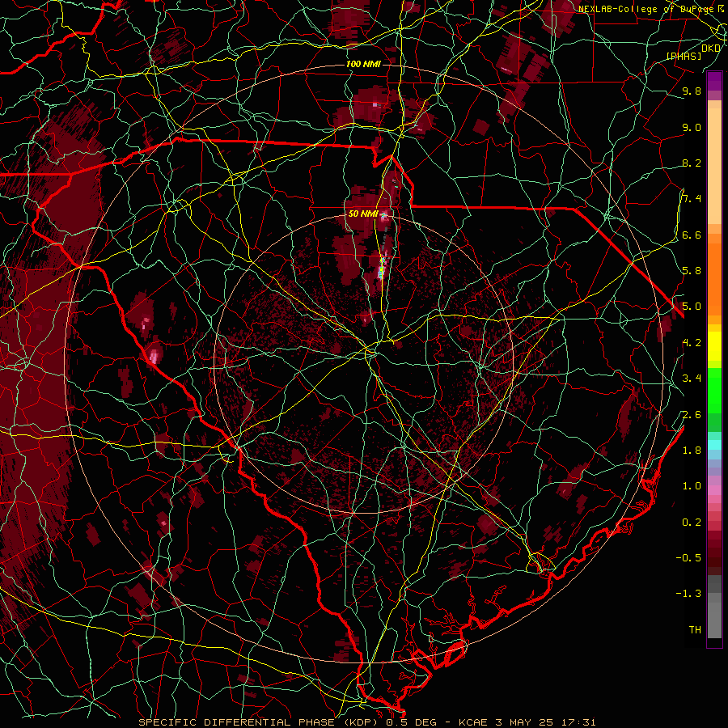Click the 2.6 legend value
The image size is (728, 728).
692,415
